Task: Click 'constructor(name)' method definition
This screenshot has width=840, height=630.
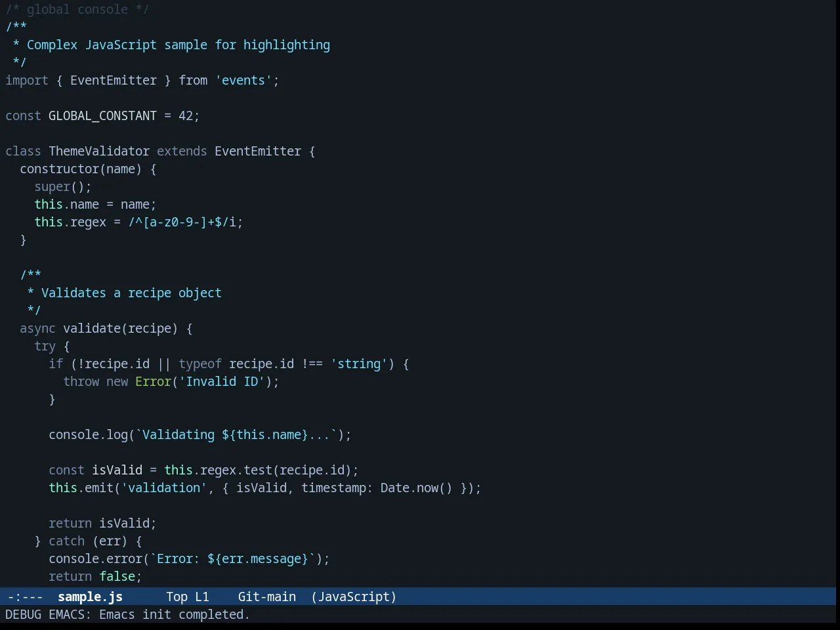Action: pos(81,169)
